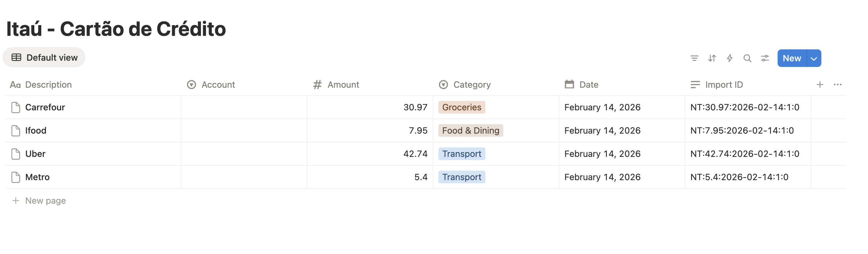This screenshot has height=254, width=868.
Task: Click the search magnifier icon
Action: (x=747, y=58)
